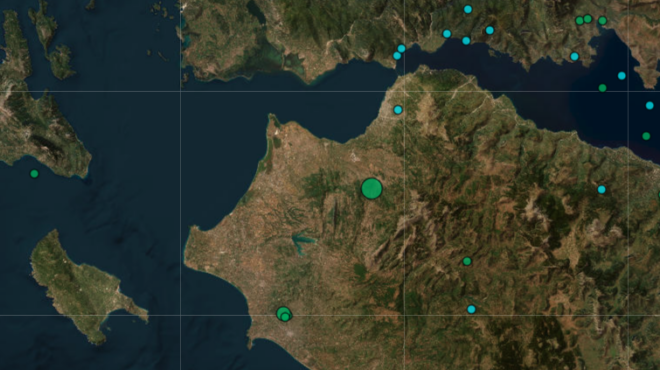This screenshot has width=660, height=370.
Task: Select the green marker in the gulf below the cyan ones
Action: click(602, 88)
